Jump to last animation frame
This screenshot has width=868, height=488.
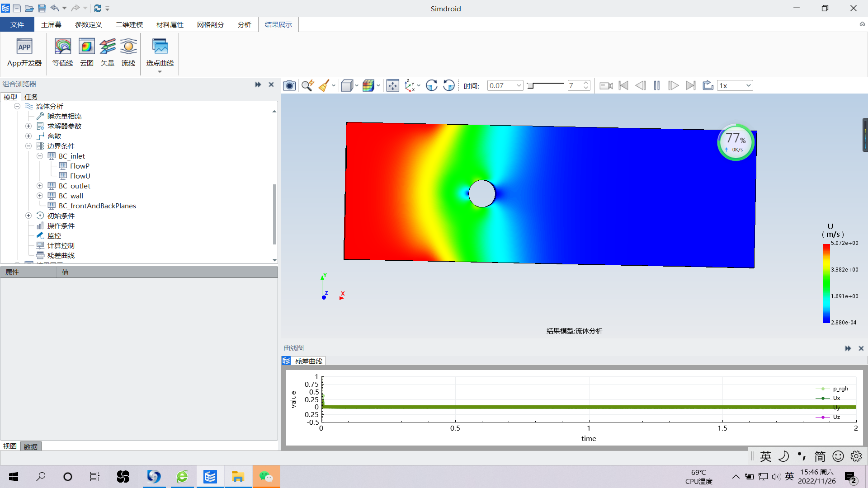tap(690, 85)
